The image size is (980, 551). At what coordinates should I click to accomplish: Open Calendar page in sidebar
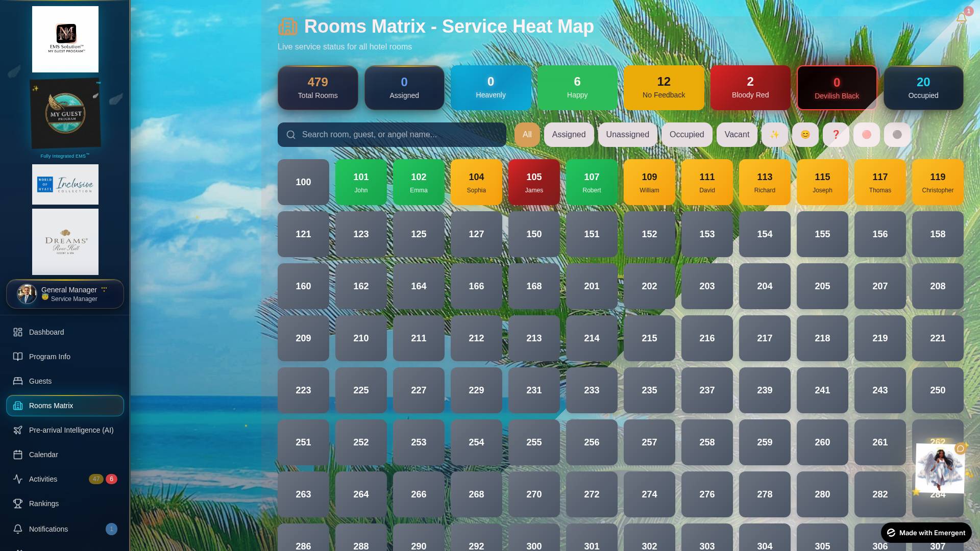click(x=65, y=455)
